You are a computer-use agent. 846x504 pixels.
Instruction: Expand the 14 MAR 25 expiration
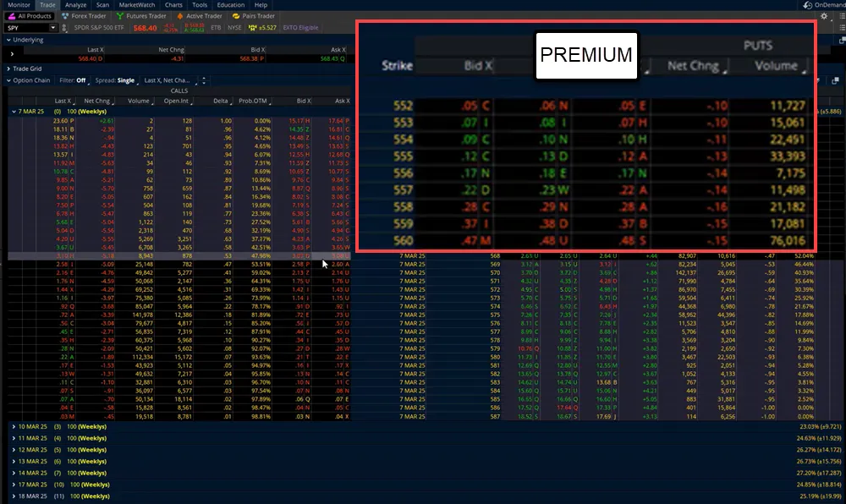coord(14,473)
